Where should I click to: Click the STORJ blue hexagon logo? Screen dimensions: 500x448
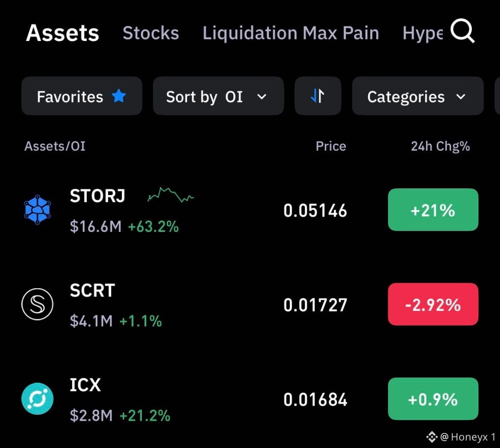tap(37, 210)
